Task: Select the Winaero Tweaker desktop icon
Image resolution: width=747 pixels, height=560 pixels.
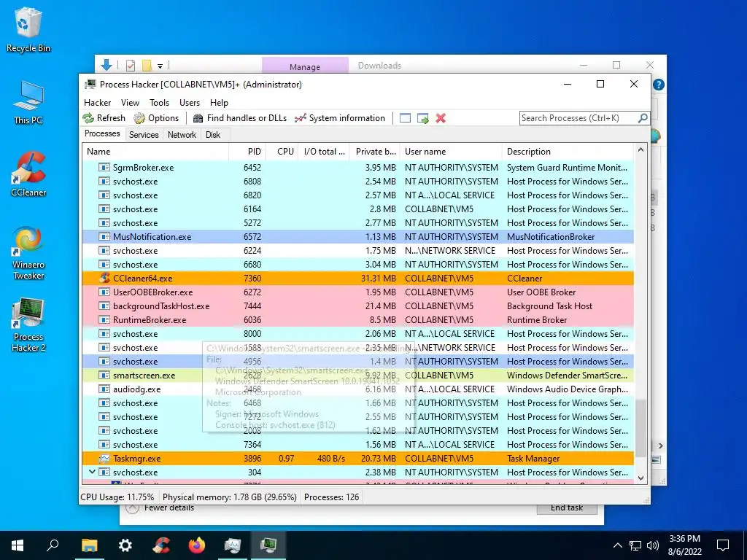Action: [28, 252]
